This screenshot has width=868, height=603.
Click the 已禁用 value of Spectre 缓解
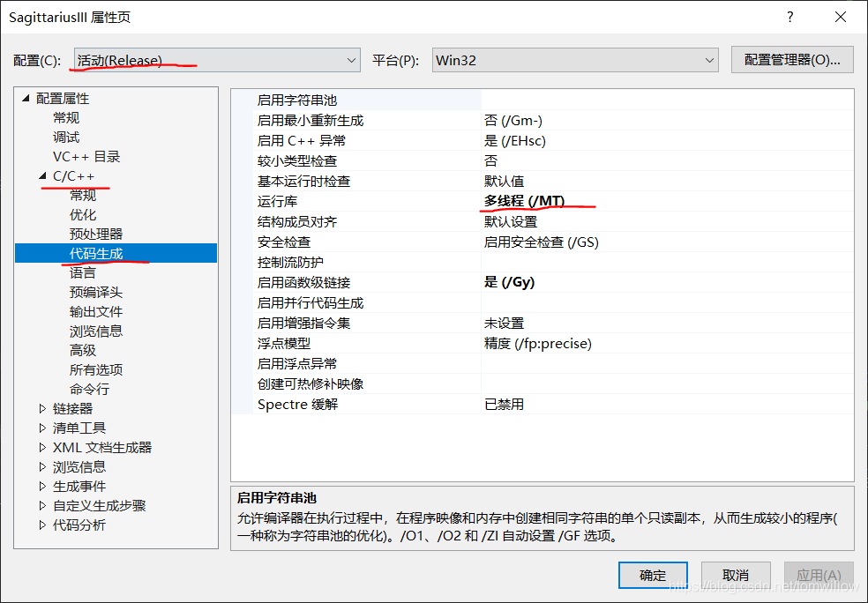tap(504, 405)
